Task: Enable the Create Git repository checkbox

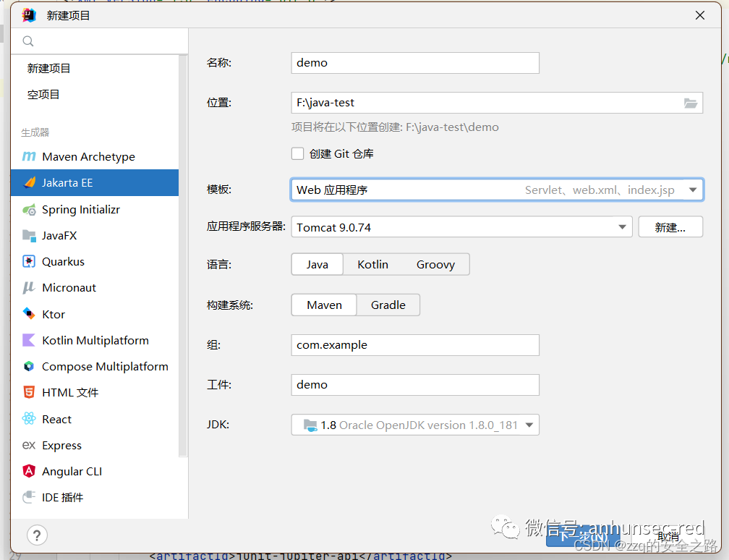Action: click(x=297, y=153)
